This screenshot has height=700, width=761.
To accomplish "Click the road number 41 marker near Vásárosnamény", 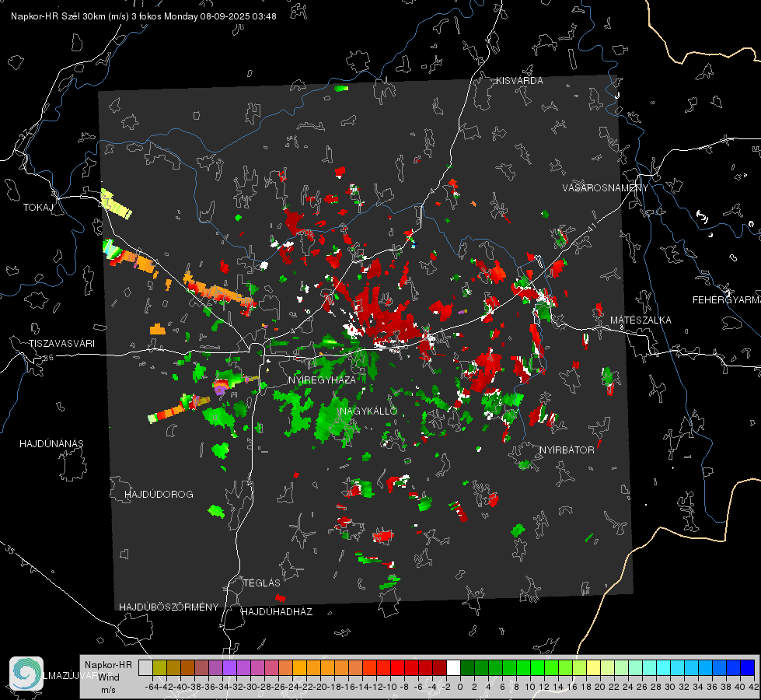I will pyautogui.click(x=592, y=228).
